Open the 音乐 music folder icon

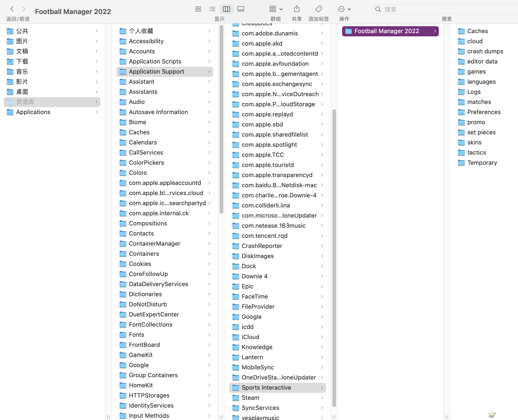pos(10,72)
